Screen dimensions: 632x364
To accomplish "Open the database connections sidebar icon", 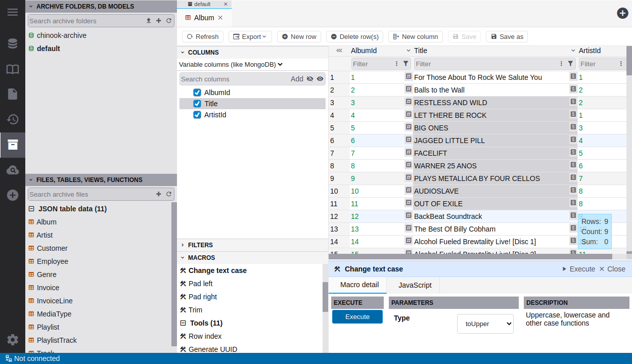I will [x=13, y=43].
